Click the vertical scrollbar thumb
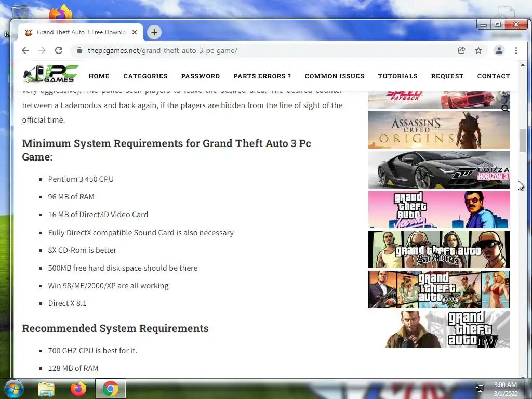Image resolution: width=532 pixels, height=399 pixels. point(523,141)
